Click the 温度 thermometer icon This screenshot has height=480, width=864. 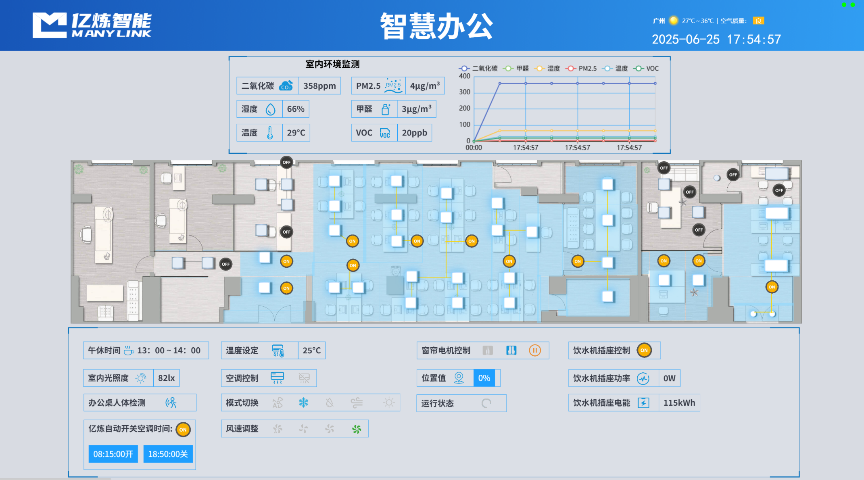pyautogui.click(x=270, y=132)
